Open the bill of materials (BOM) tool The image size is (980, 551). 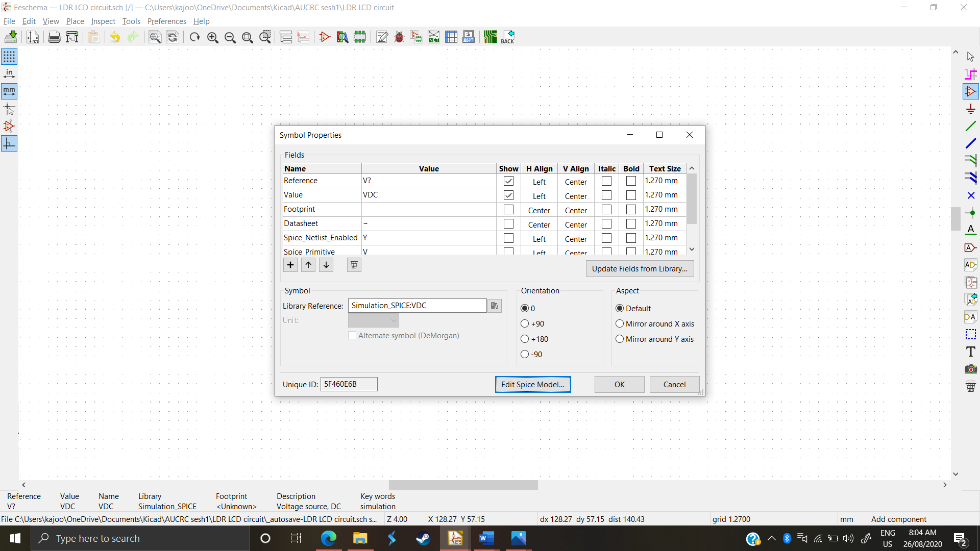[468, 37]
